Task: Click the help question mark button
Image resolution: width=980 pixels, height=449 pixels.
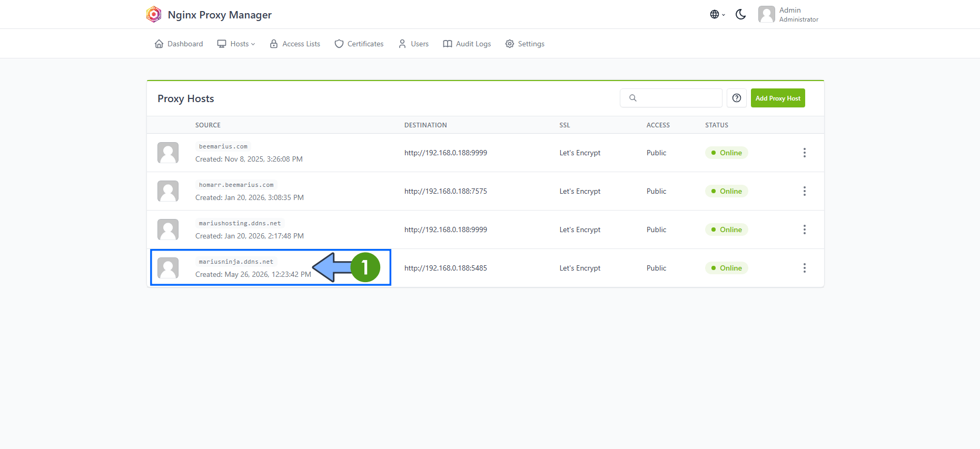Action: 737,98
